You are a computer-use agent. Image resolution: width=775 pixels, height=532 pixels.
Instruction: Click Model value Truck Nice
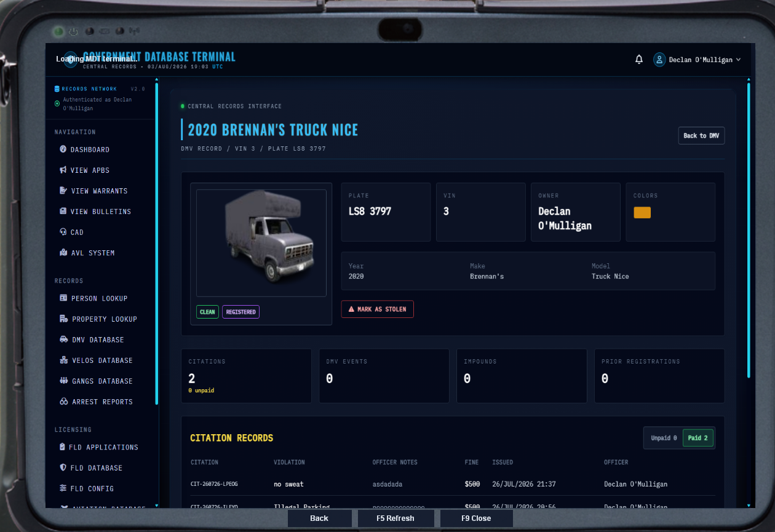tap(610, 276)
